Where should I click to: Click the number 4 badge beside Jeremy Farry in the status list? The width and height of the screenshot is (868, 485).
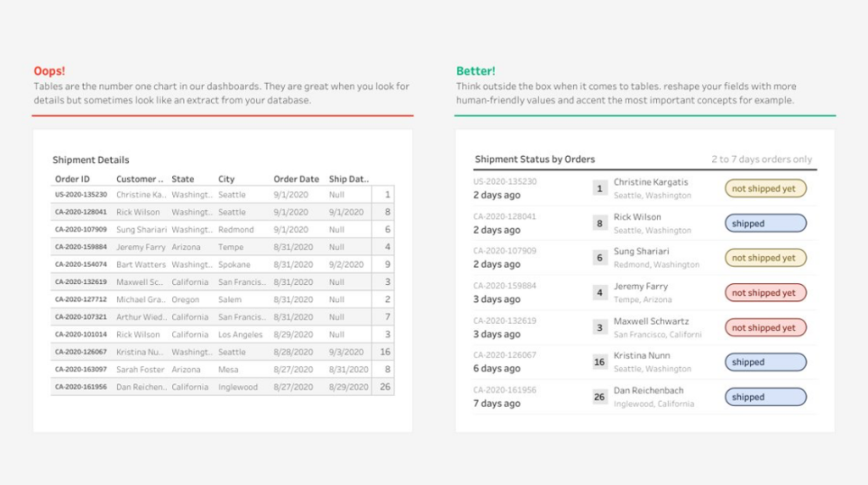coord(599,293)
